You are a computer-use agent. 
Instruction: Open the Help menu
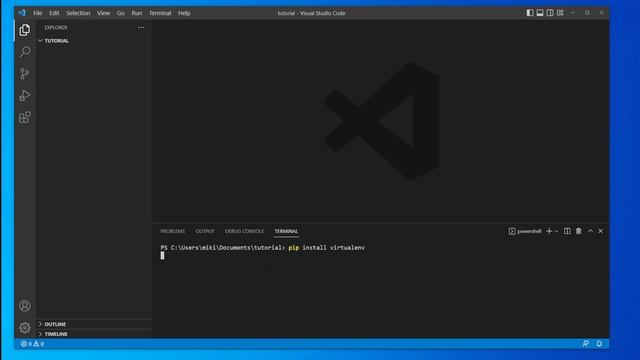[184, 13]
